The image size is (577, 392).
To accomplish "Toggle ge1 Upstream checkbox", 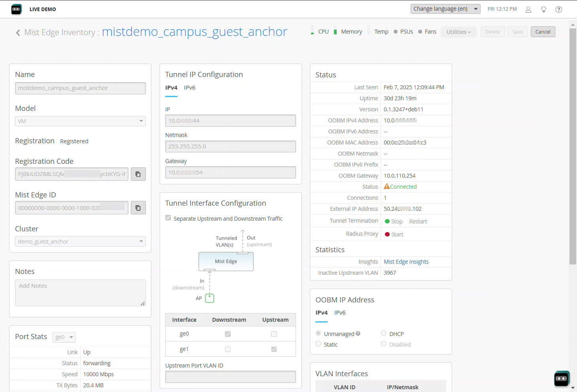I will [274, 349].
